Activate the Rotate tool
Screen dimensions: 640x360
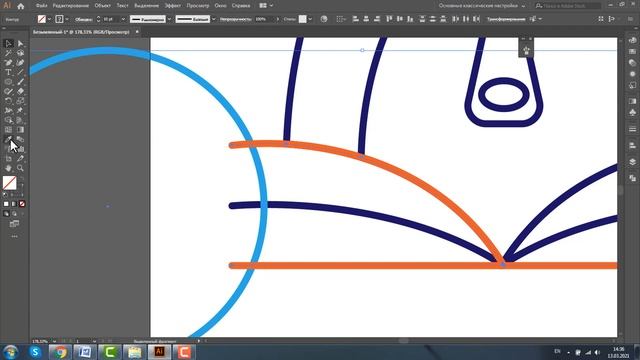(x=8, y=101)
